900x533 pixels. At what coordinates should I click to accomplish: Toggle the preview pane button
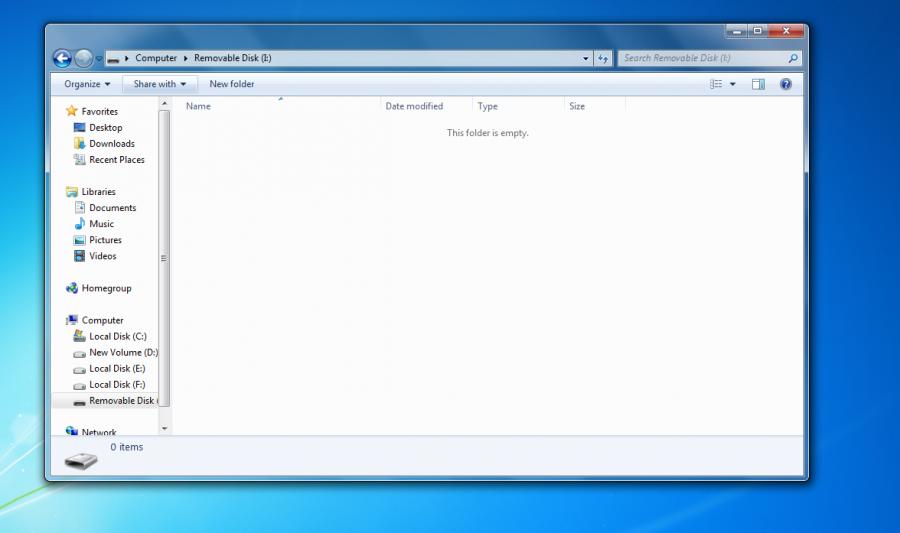click(758, 84)
